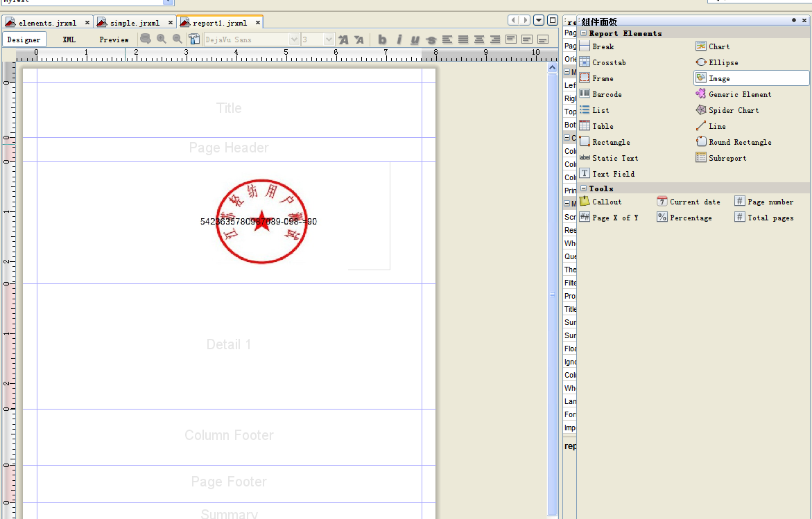Open the XML view of the report

tap(69, 39)
